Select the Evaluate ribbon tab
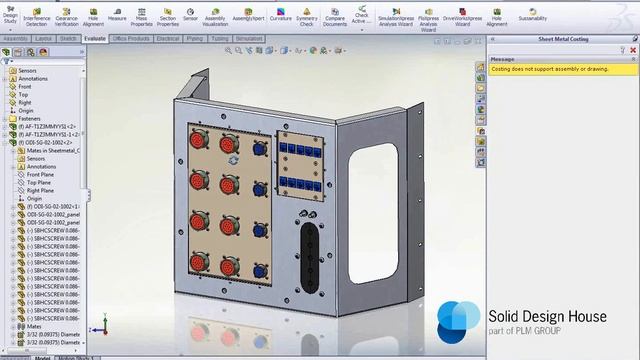This screenshot has height=360, width=640. (95, 39)
